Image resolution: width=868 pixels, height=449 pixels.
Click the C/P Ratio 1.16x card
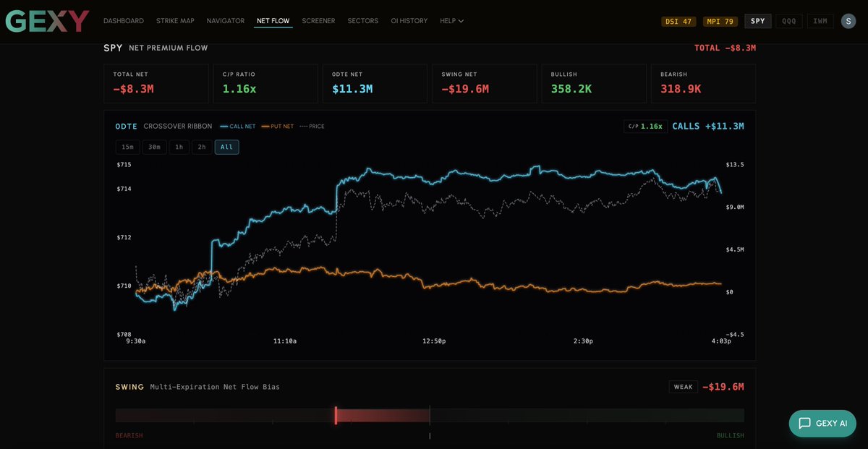pos(265,83)
